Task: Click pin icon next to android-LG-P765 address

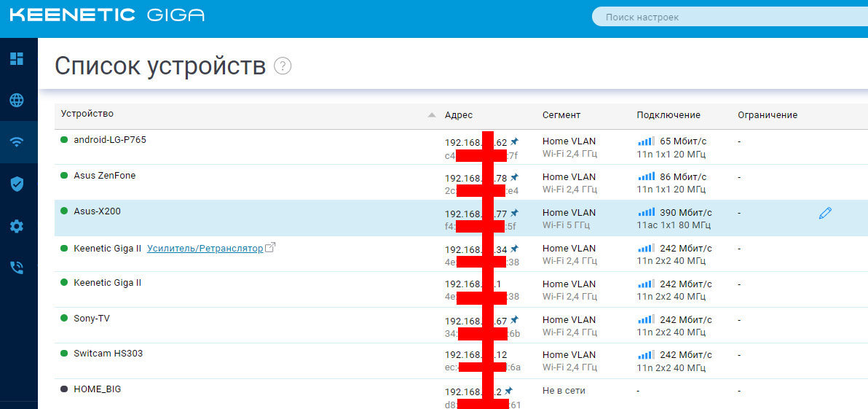Action: 514,141
